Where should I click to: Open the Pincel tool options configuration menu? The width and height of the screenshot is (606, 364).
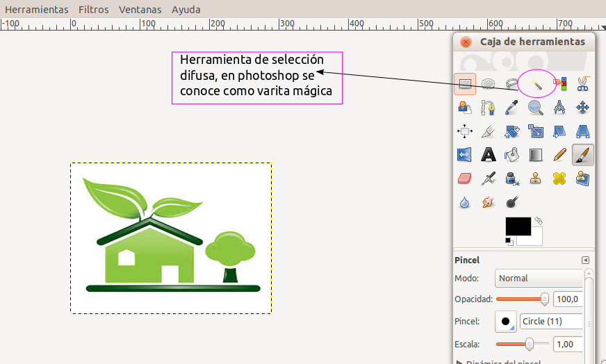point(586,260)
